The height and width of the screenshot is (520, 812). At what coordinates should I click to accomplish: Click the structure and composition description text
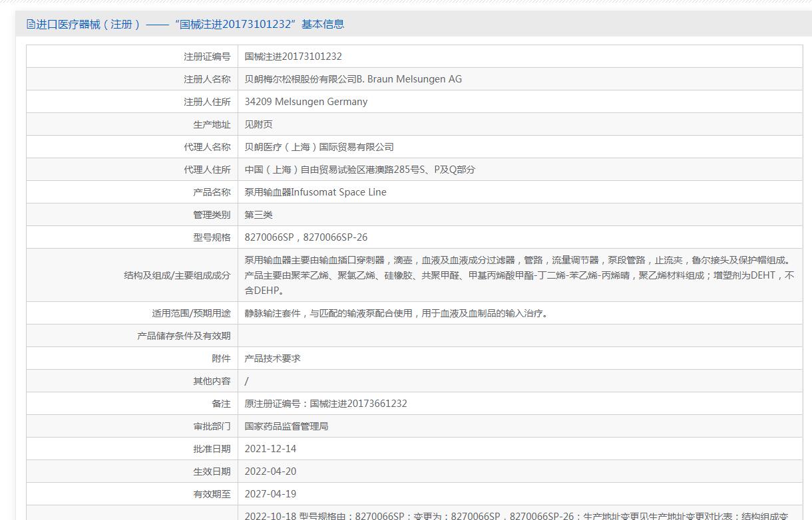(x=519, y=275)
